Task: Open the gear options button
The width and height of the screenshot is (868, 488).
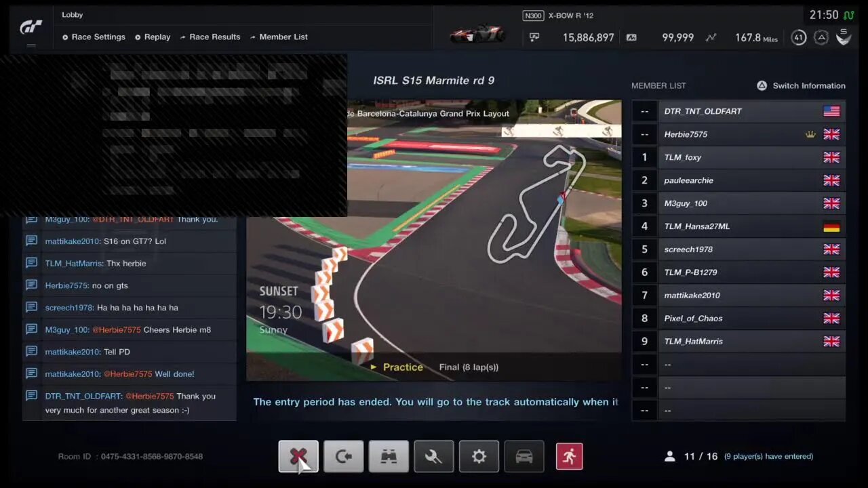Action: 479,456
